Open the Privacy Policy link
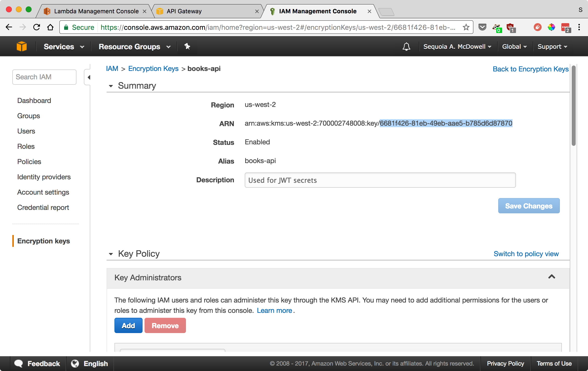Screen dimensions: 588x371 pos(505,364)
